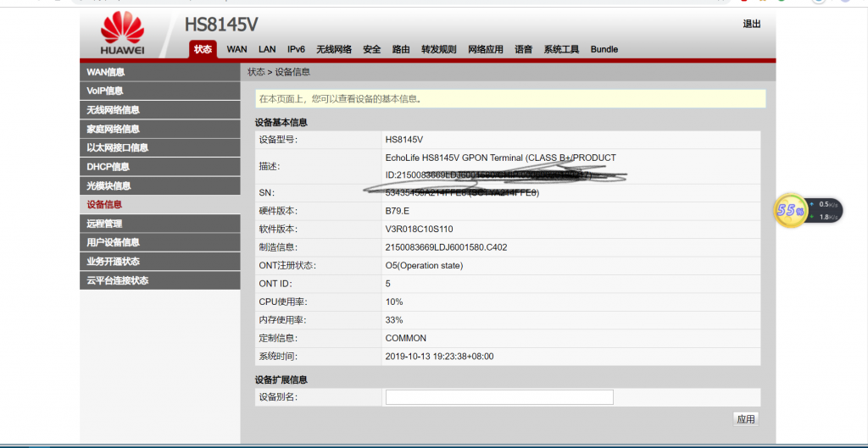The image size is (868, 448).
Task: Select 光模块信息 sidebar item
Action: (160, 185)
